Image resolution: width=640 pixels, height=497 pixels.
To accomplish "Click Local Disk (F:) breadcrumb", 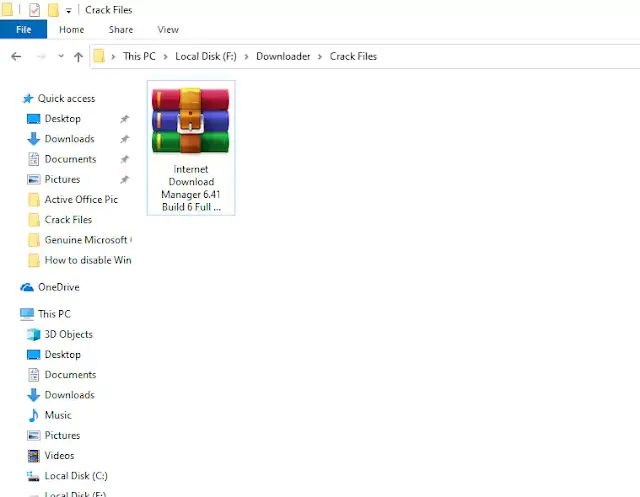I will [x=206, y=56].
